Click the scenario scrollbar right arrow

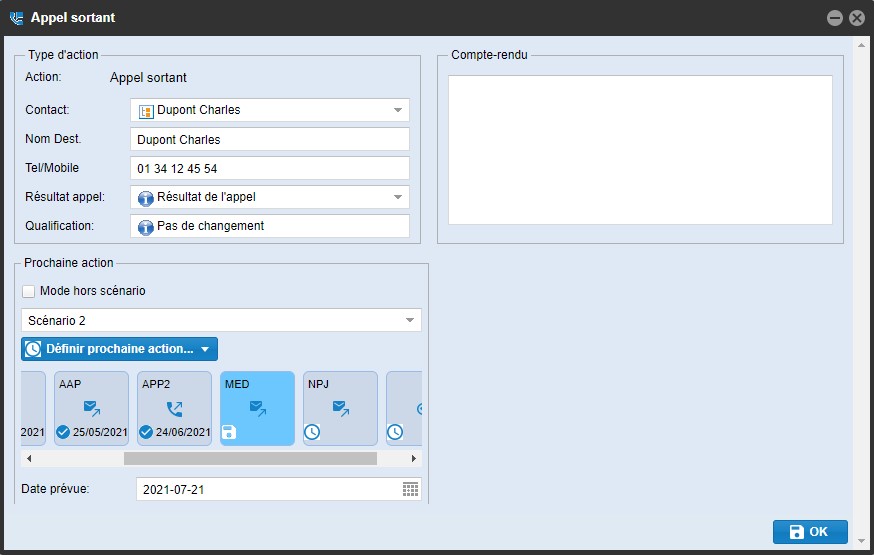coord(414,459)
